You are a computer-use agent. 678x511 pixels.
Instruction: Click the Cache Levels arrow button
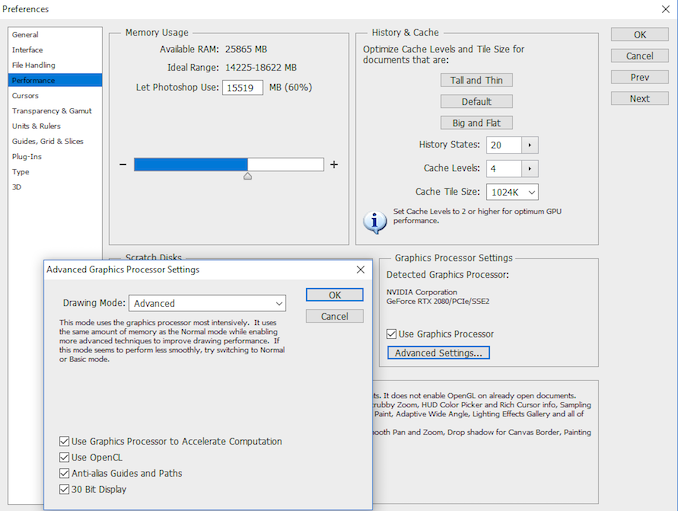point(530,169)
